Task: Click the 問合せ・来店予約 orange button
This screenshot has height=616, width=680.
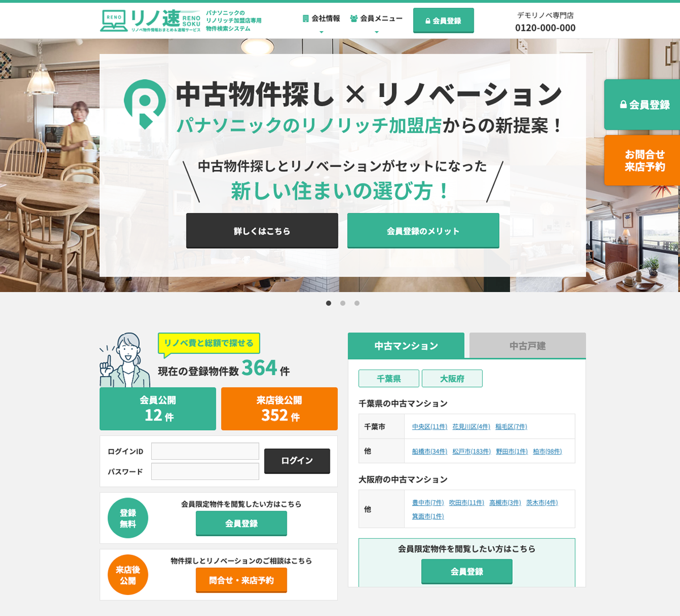Action: tap(241, 580)
